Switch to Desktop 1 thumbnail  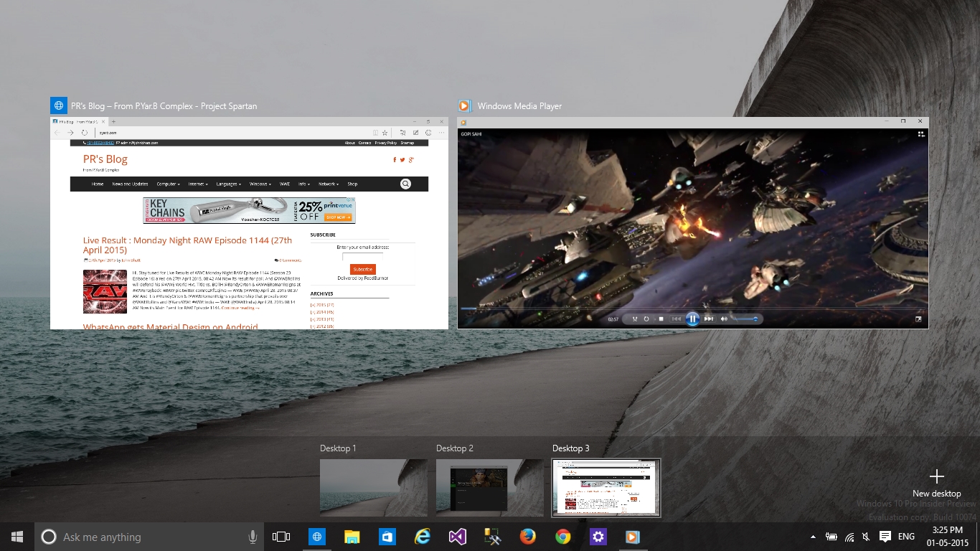[x=373, y=488]
